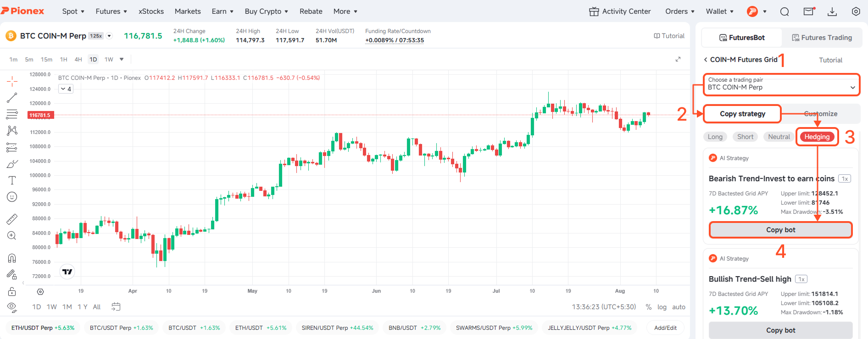The height and width of the screenshot is (339, 868).
Task: Open the BTC COIN-M Perp pair switcher
Action: pyautogui.click(x=109, y=36)
